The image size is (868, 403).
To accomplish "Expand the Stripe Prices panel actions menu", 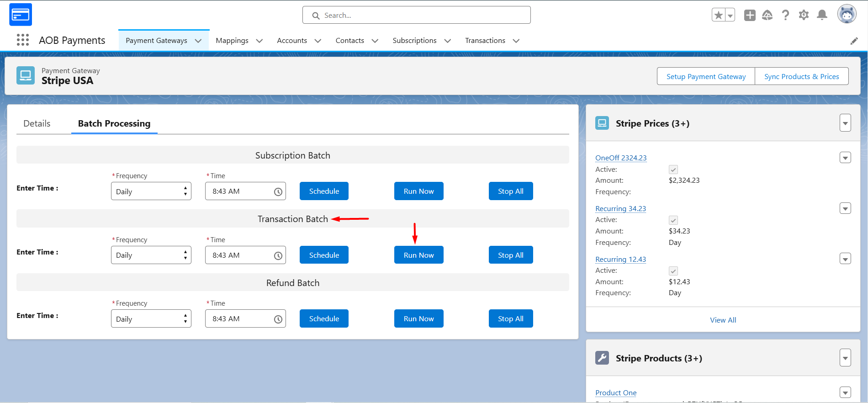I will 845,123.
